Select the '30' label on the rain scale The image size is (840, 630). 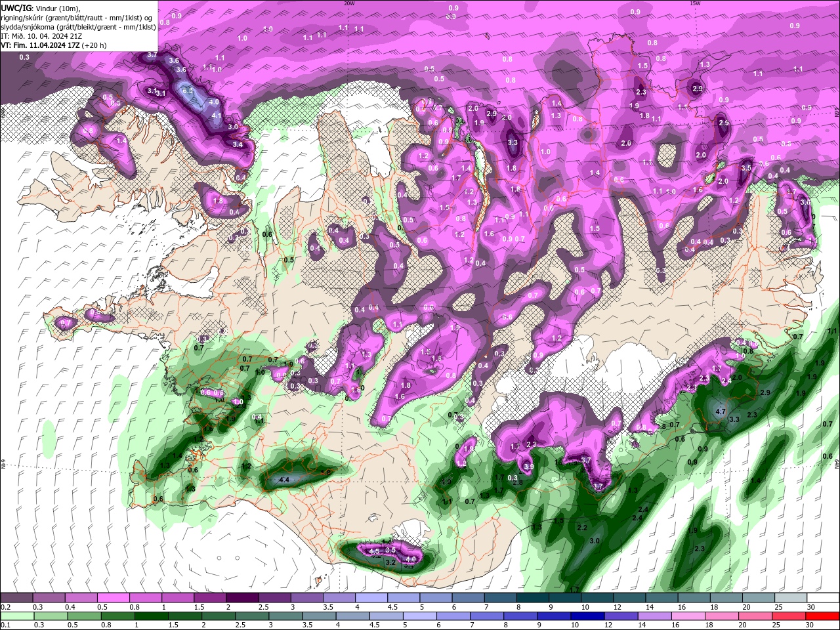click(808, 625)
